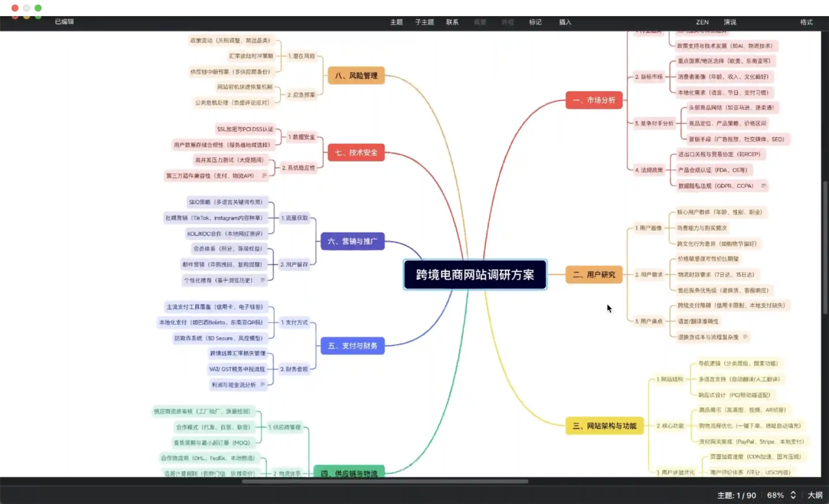The height and width of the screenshot is (504, 829).
Task: Select the 八、风险管理 branch node
Action: pos(356,75)
